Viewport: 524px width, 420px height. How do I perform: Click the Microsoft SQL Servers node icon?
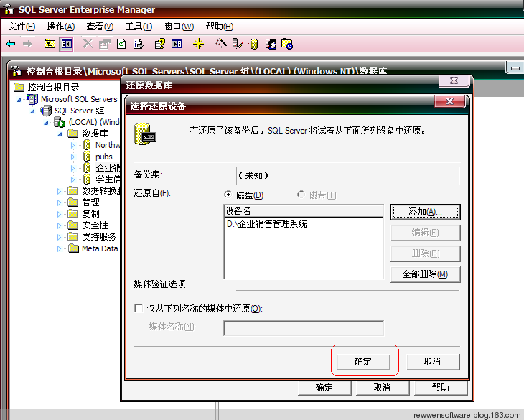(32, 99)
